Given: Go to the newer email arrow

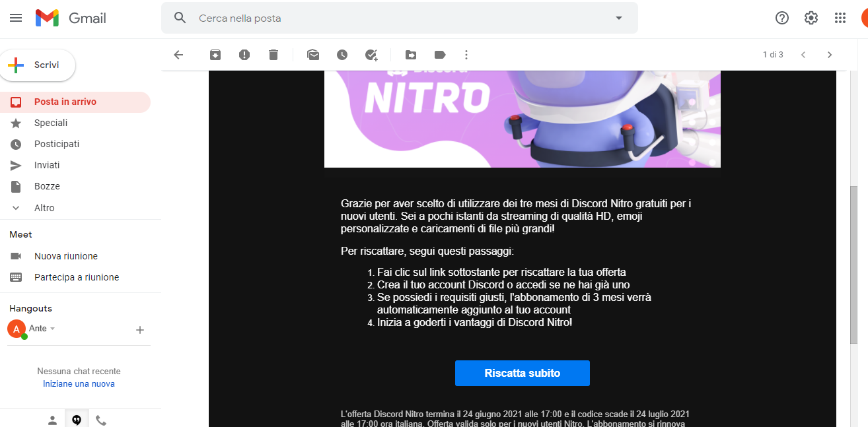Looking at the screenshot, I should pos(803,55).
